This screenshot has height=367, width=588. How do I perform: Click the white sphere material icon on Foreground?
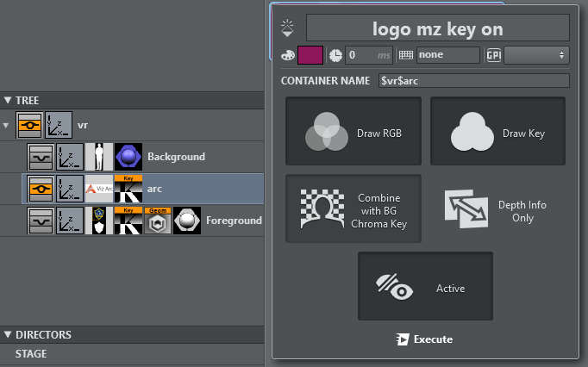click(187, 220)
